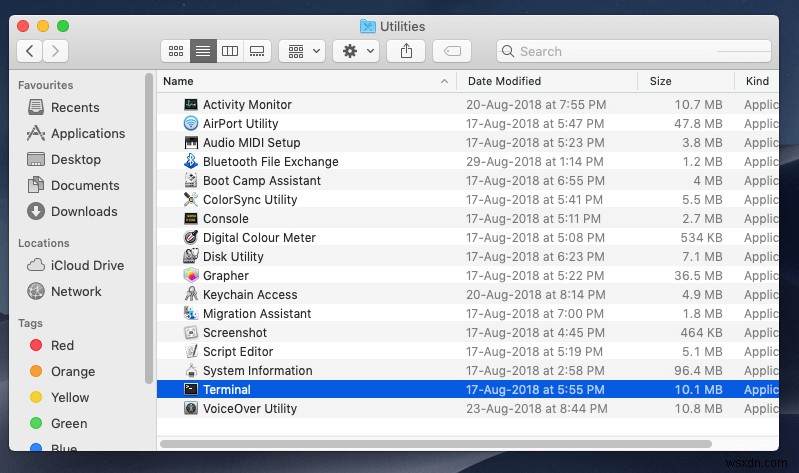Click the Utilities folder icon in title bar

click(367, 27)
